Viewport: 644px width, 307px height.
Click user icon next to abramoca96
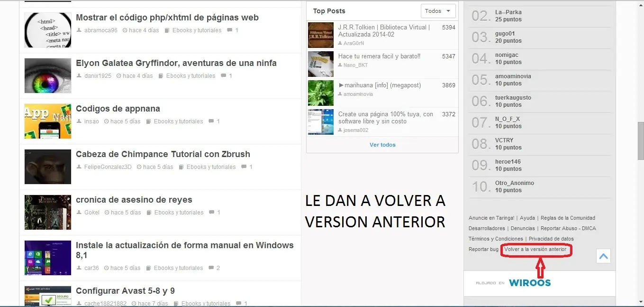pos(79,30)
